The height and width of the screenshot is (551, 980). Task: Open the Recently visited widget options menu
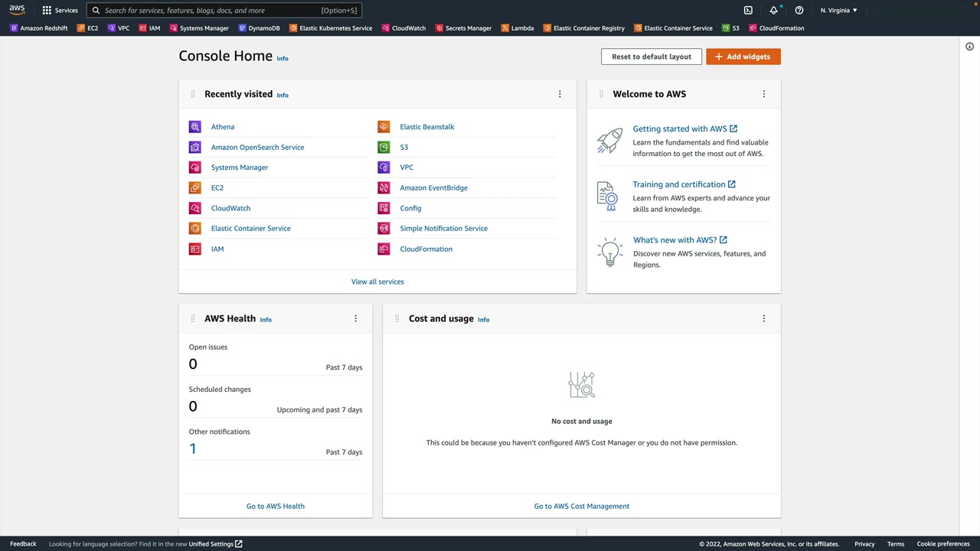coord(560,94)
